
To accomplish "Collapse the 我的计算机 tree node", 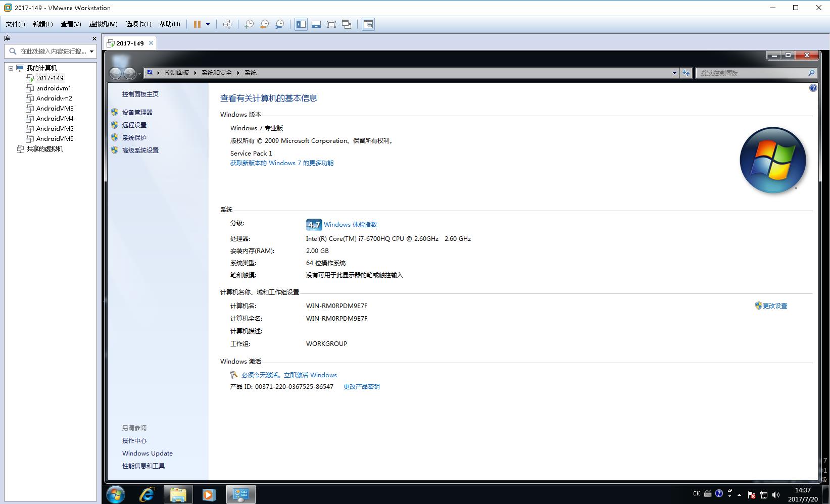I will 11,68.
